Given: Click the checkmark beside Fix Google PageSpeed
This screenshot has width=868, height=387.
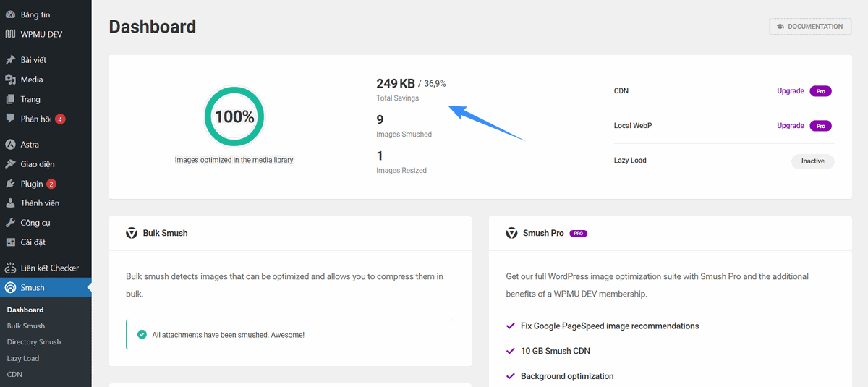Looking at the screenshot, I should [511, 326].
